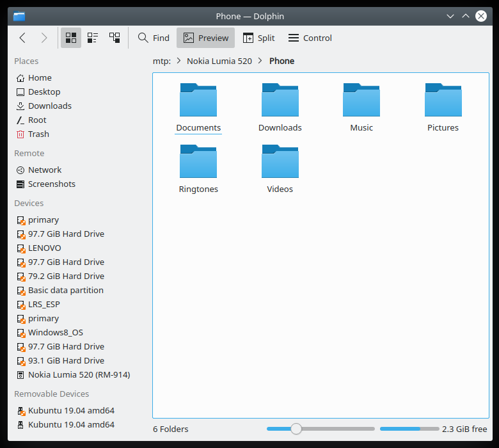Open the Control menu
This screenshot has height=448, width=499.
pyautogui.click(x=310, y=38)
